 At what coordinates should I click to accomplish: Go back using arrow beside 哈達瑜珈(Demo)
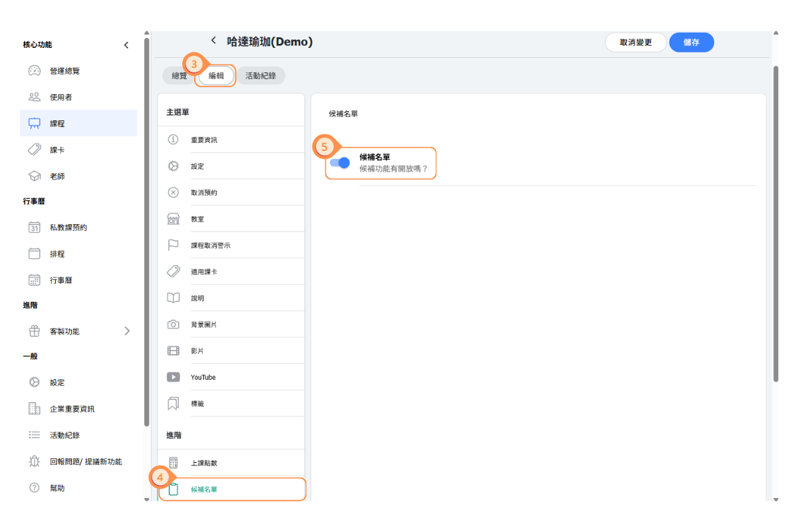(x=213, y=41)
